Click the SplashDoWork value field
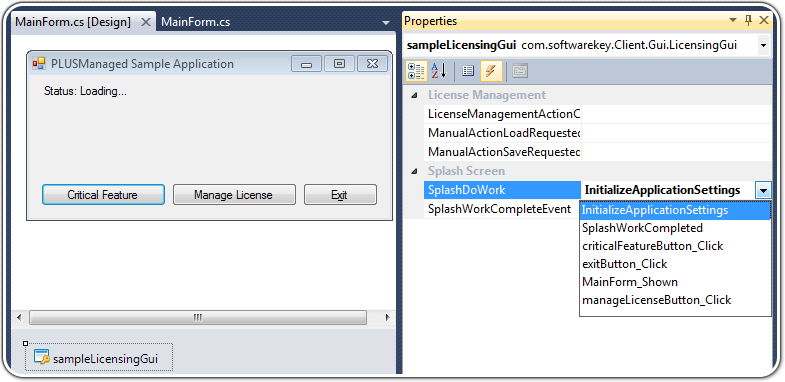 667,191
